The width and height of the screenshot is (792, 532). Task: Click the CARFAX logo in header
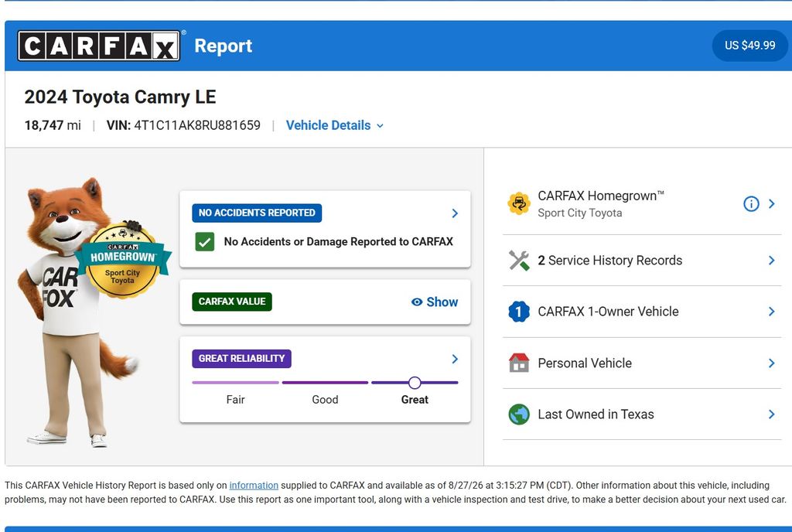click(99, 46)
